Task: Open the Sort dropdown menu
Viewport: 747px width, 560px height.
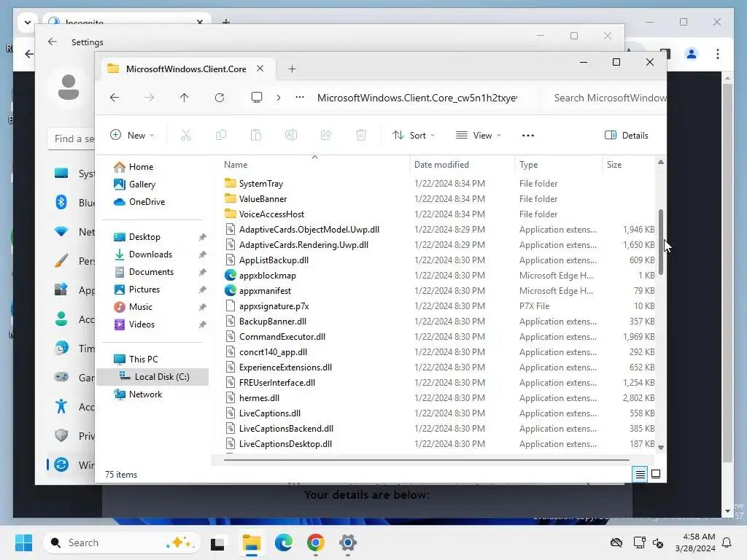Action: (x=414, y=135)
